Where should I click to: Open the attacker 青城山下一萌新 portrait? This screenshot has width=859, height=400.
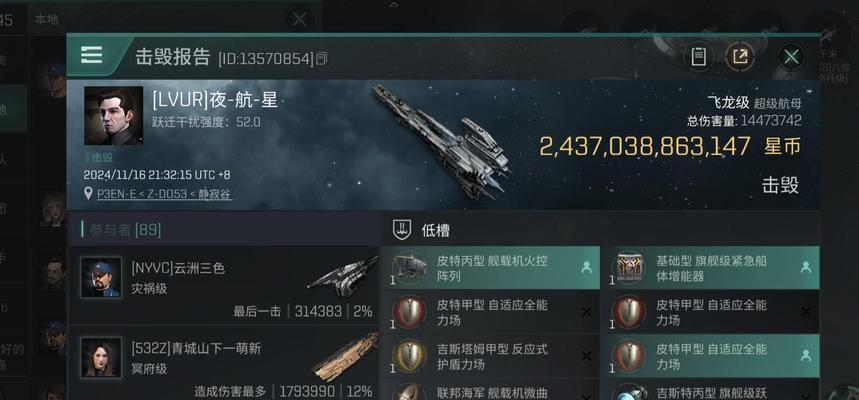(x=101, y=357)
